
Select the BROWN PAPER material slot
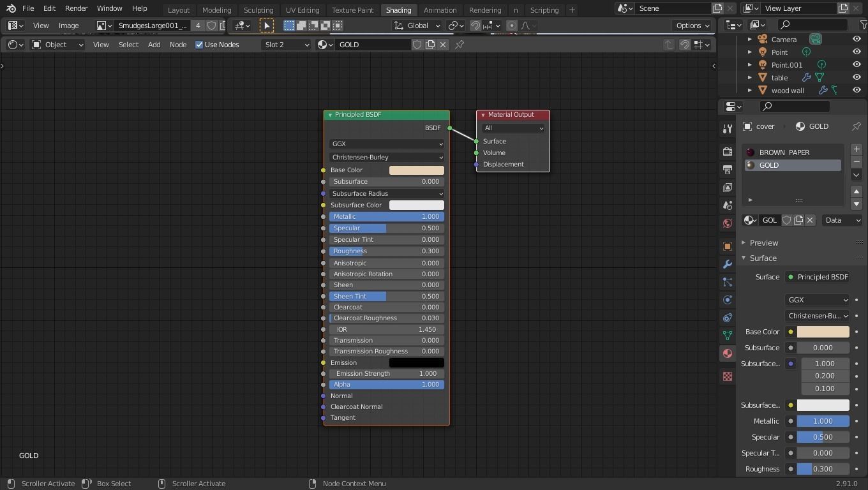coord(793,152)
